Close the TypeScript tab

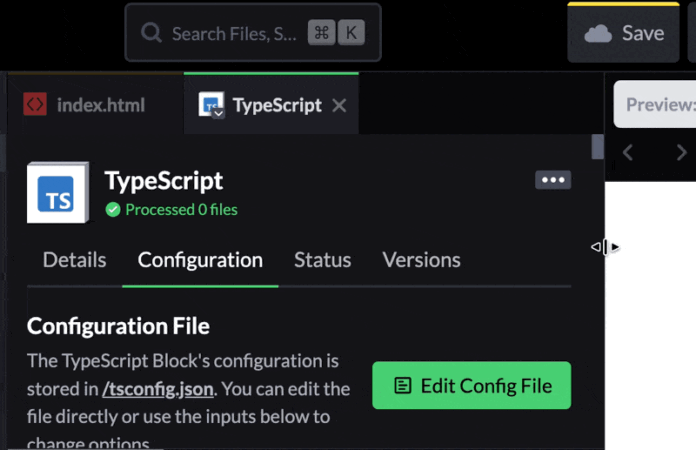tap(339, 105)
